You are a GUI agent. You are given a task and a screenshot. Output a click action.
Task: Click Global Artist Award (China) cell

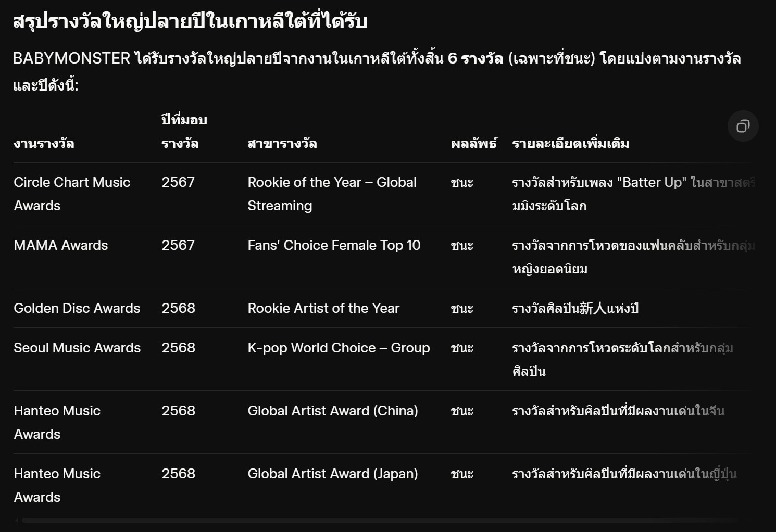pos(333,411)
